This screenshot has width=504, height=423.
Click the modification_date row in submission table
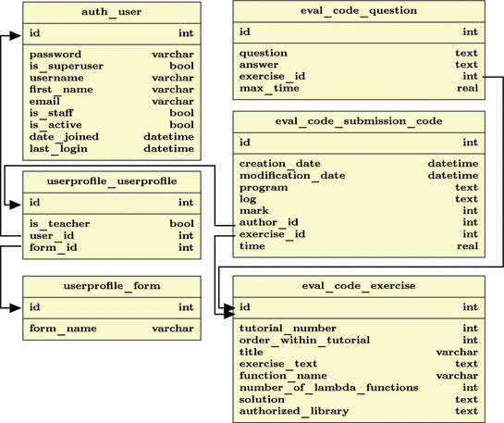pyautogui.click(x=359, y=176)
